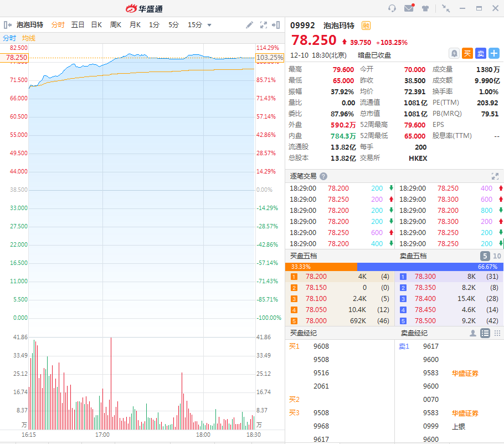Toggle the 分时 line legend
Image resolution: width=504 pixels, height=444 pixels.
(9, 38)
